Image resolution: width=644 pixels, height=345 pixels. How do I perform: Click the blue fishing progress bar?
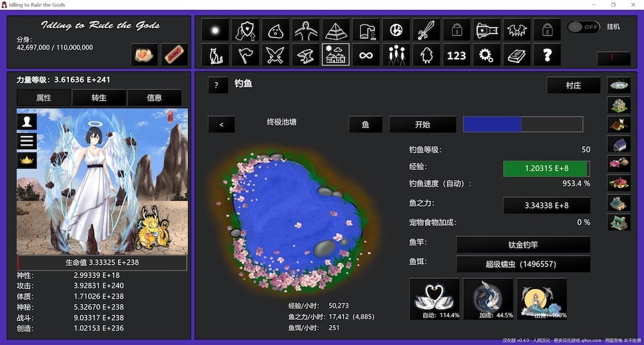click(523, 124)
